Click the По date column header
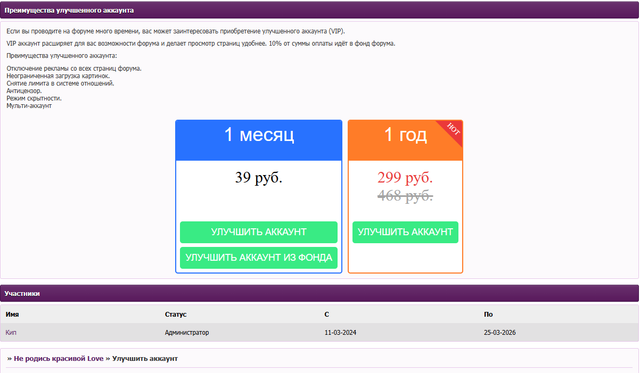640x373 pixels. 488,314
